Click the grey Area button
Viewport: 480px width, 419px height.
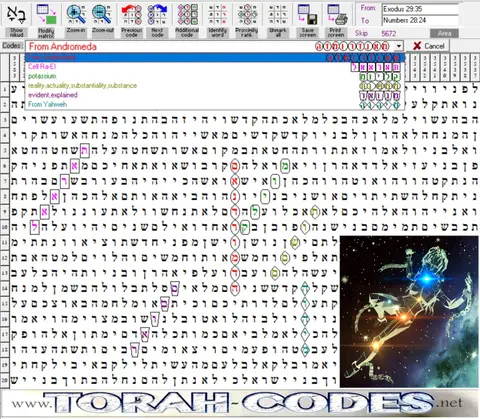coord(444,33)
